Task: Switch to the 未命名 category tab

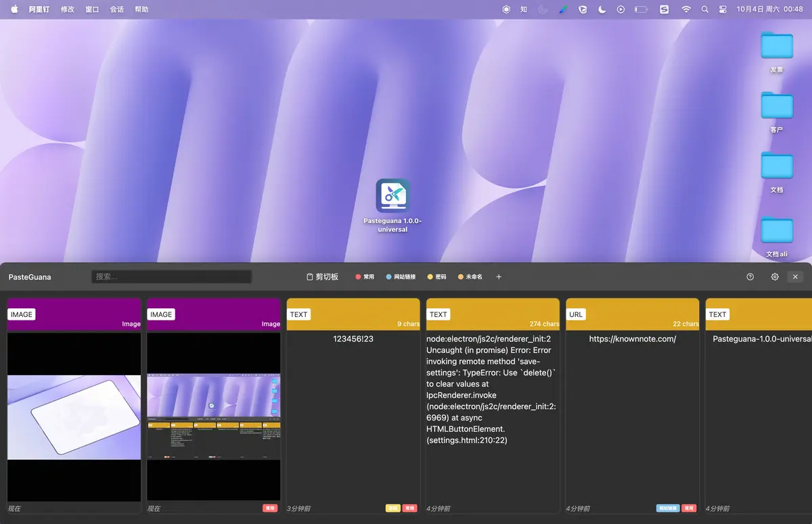Action: pyautogui.click(x=470, y=277)
